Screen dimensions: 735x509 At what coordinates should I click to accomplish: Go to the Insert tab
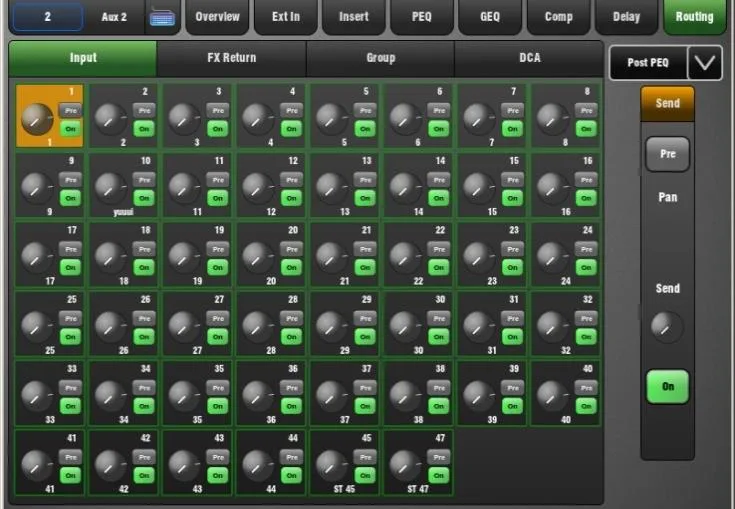353,17
